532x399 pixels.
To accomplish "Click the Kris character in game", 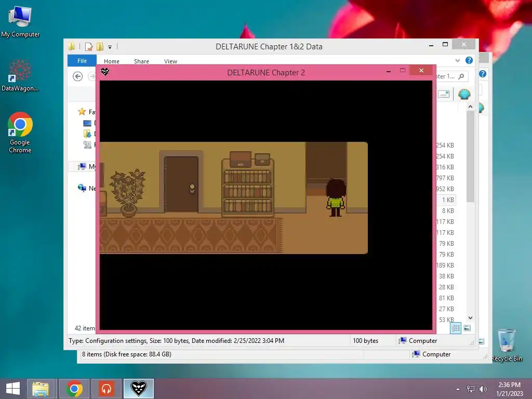I will tap(336, 197).
